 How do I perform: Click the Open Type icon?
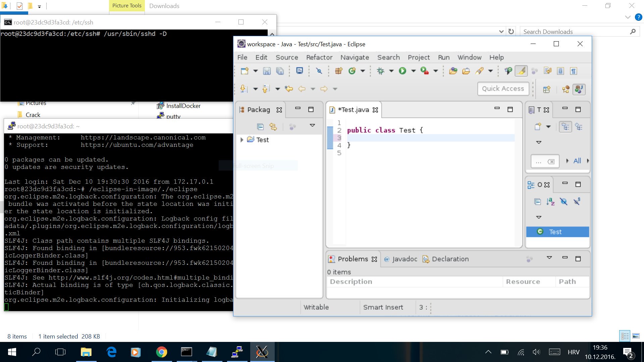point(453,71)
